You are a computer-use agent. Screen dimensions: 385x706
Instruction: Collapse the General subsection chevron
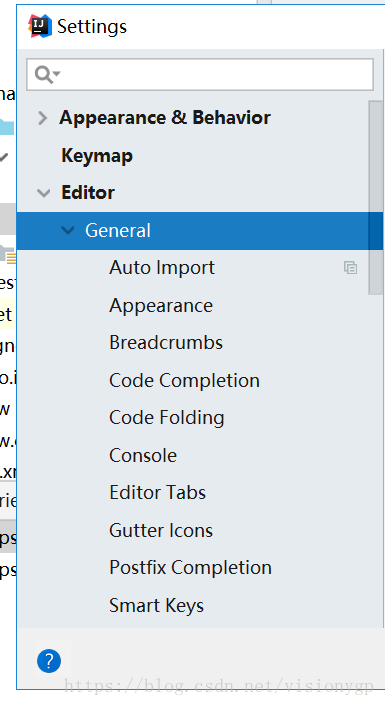(68, 231)
